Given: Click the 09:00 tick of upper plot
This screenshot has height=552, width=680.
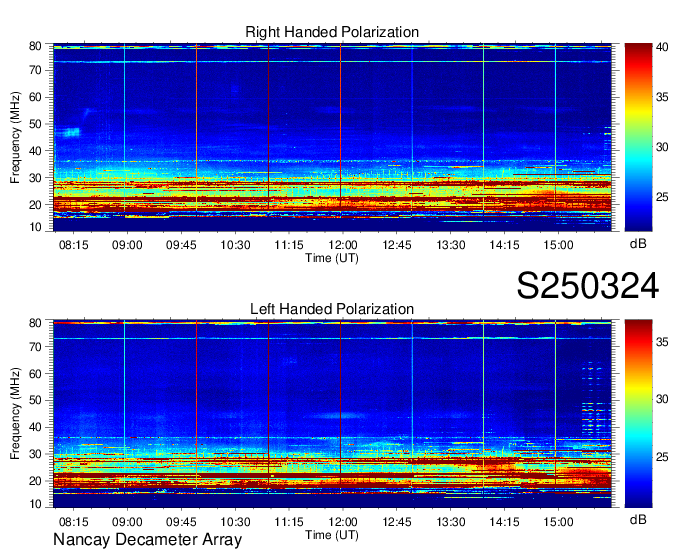Looking at the screenshot, I should [127, 245].
